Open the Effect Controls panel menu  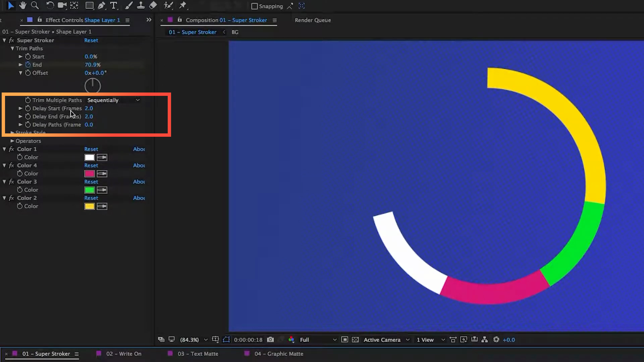pyautogui.click(x=127, y=20)
